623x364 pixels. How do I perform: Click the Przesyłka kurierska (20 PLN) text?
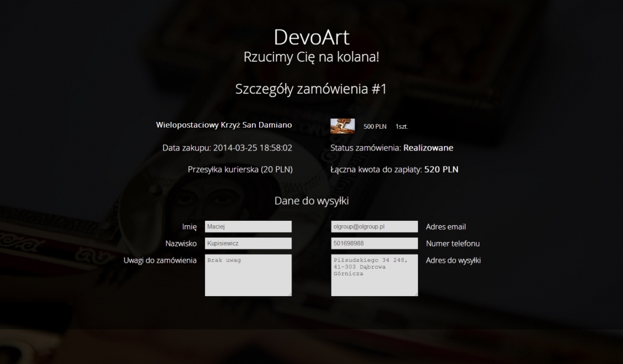(240, 169)
